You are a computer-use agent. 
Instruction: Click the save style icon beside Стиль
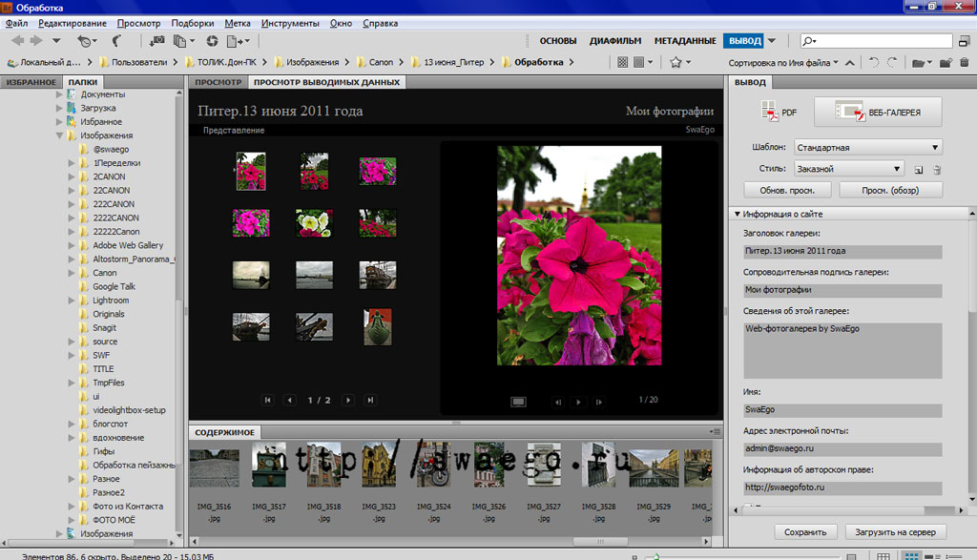coord(919,170)
